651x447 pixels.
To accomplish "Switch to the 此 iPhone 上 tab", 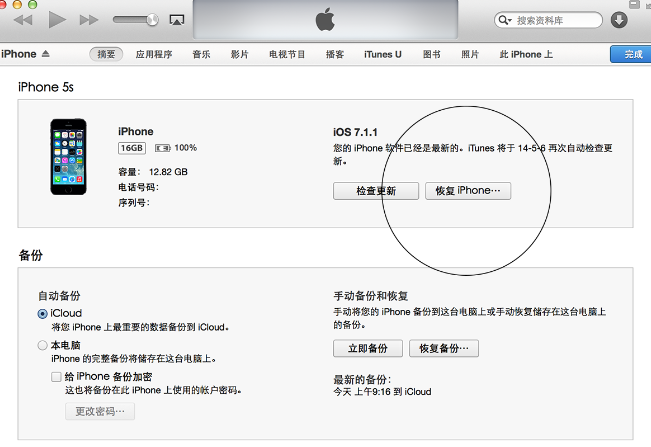I will (526, 54).
